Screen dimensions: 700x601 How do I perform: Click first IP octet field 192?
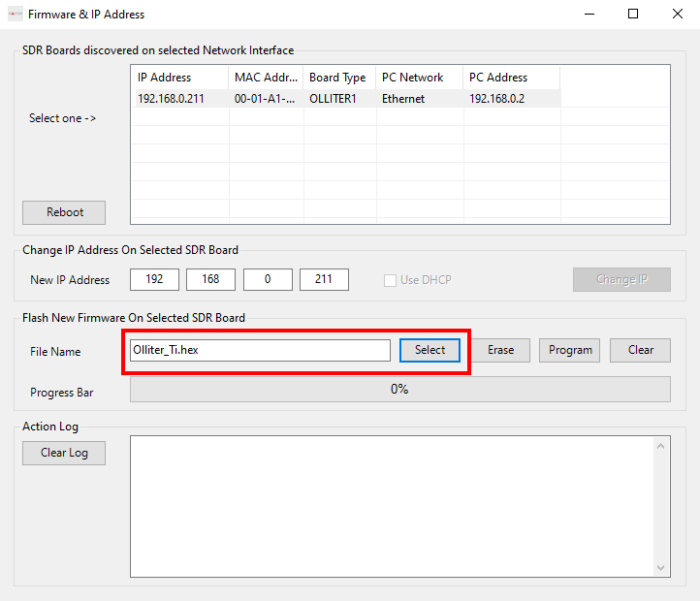(154, 279)
